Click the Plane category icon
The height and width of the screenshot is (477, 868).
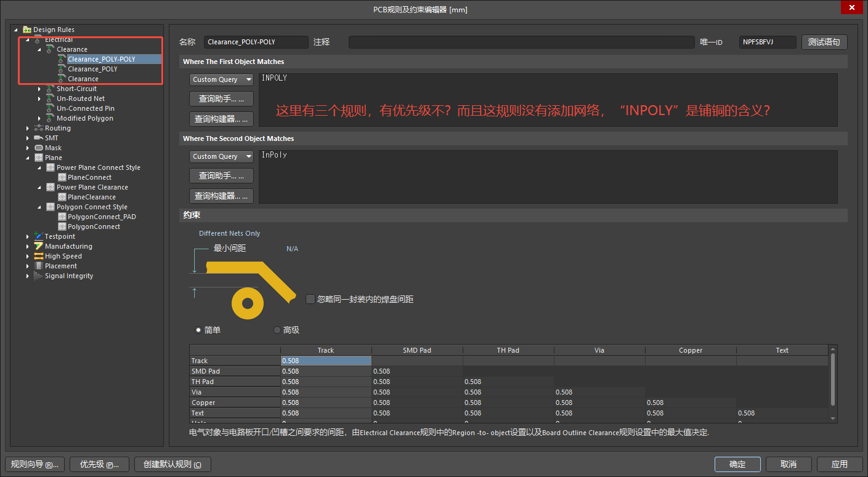coord(39,158)
